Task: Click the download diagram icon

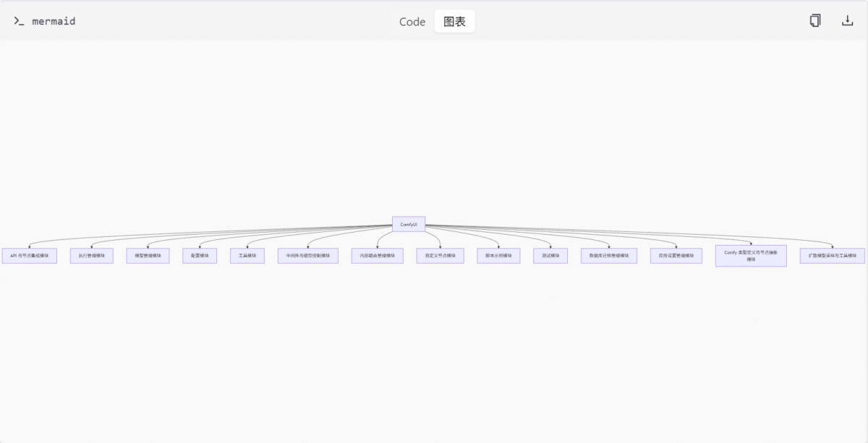Action: (x=848, y=21)
